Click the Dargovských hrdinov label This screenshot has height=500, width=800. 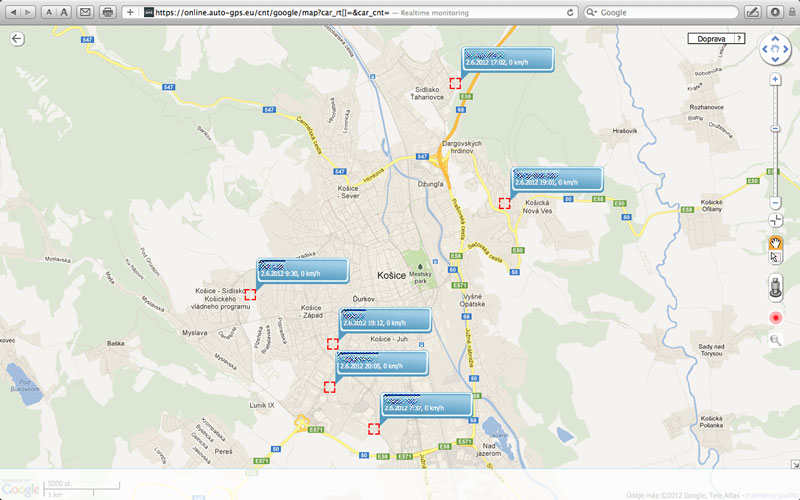click(x=462, y=147)
